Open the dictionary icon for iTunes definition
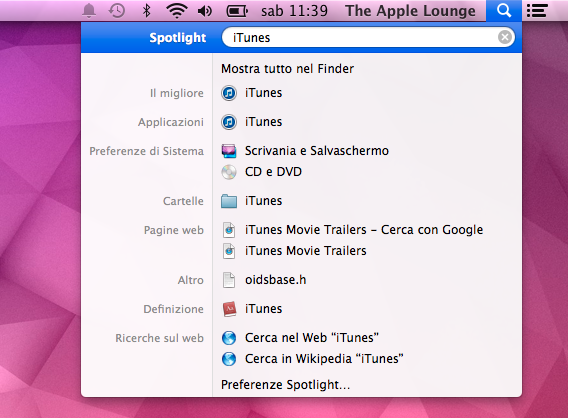568x418 pixels. pyautogui.click(x=229, y=309)
